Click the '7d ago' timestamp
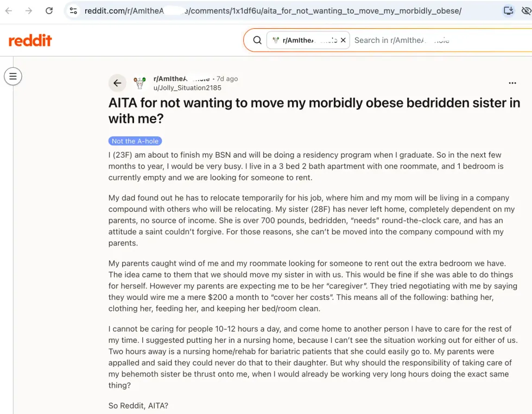 point(227,78)
